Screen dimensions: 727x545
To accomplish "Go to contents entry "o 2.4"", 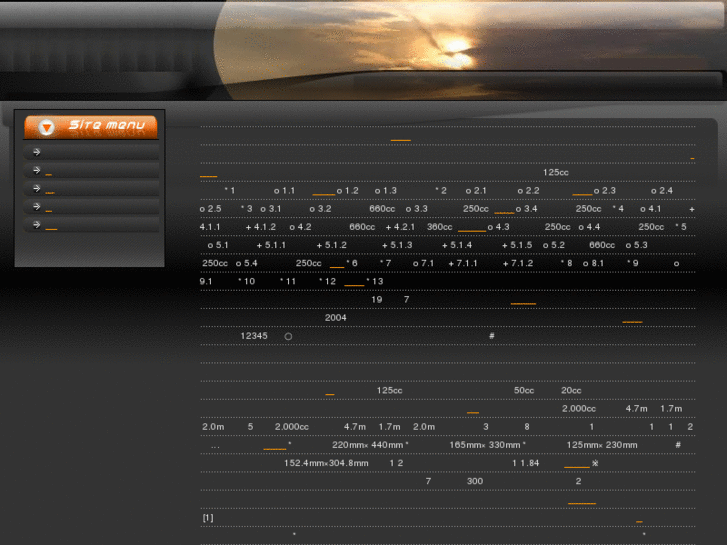I will tap(662, 191).
